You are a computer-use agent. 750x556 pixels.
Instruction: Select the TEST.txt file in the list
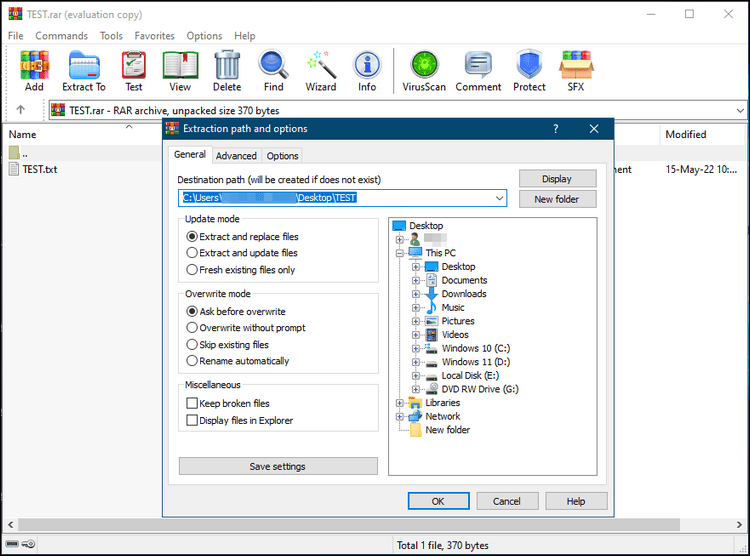[x=33, y=169]
